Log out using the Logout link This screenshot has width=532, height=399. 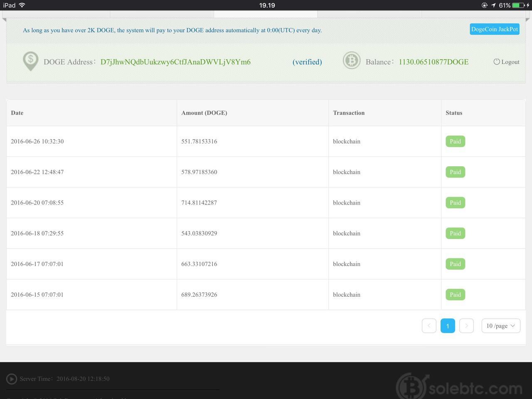pyautogui.click(x=510, y=62)
